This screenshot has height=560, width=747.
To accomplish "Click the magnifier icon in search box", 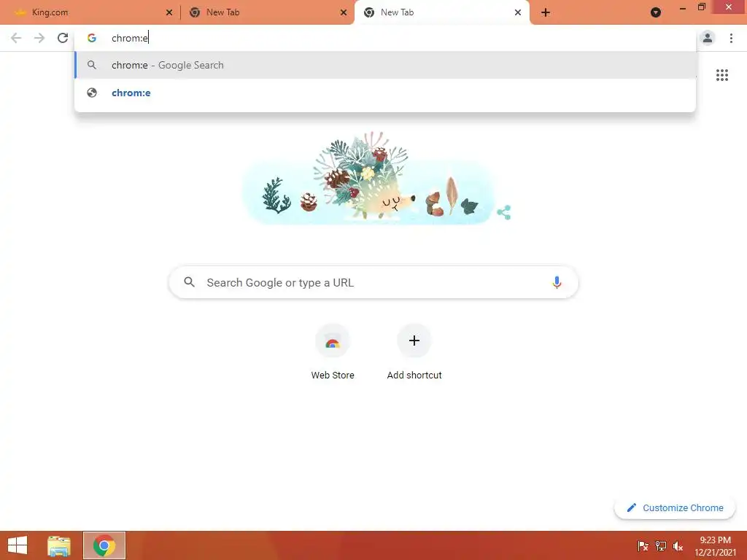I will coord(189,282).
